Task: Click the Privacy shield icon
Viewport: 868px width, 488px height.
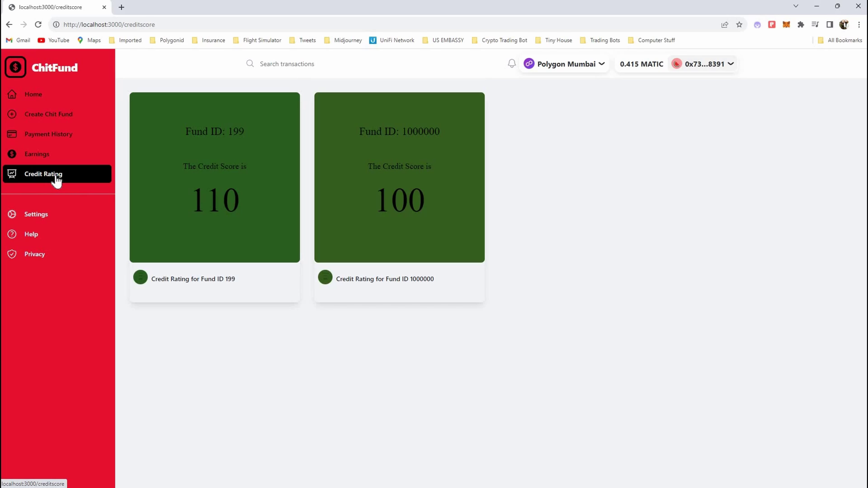Action: pyautogui.click(x=12, y=254)
